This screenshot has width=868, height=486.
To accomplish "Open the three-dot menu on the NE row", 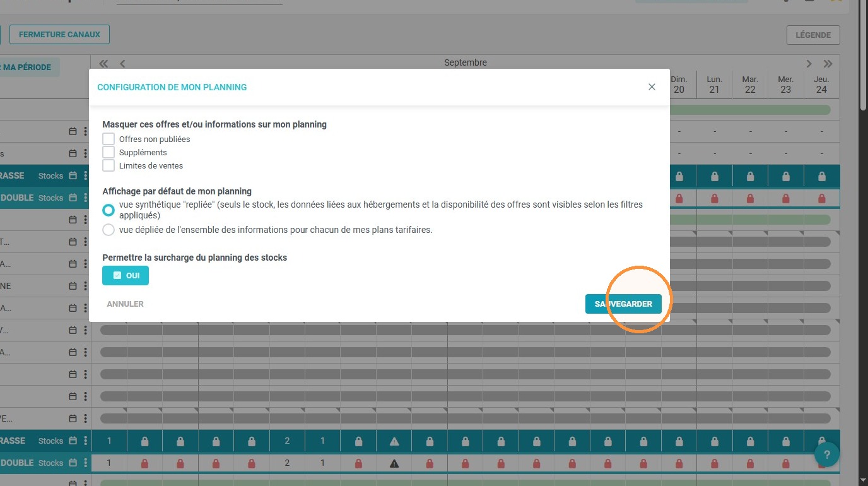I will (85, 286).
